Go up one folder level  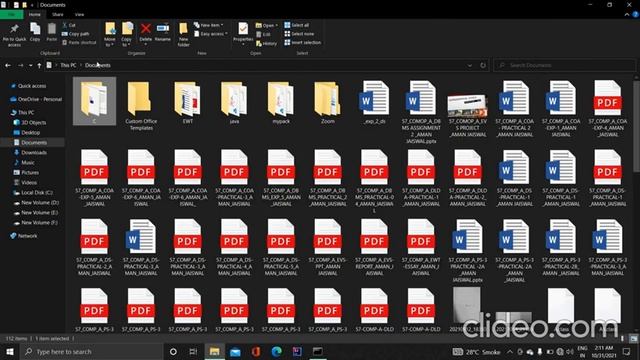coord(39,65)
